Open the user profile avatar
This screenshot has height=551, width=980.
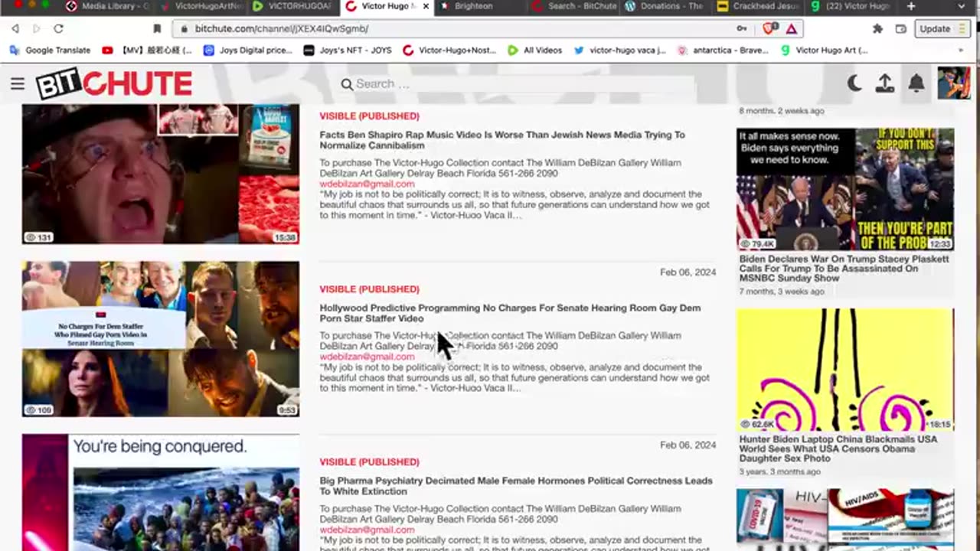(x=953, y=83)
